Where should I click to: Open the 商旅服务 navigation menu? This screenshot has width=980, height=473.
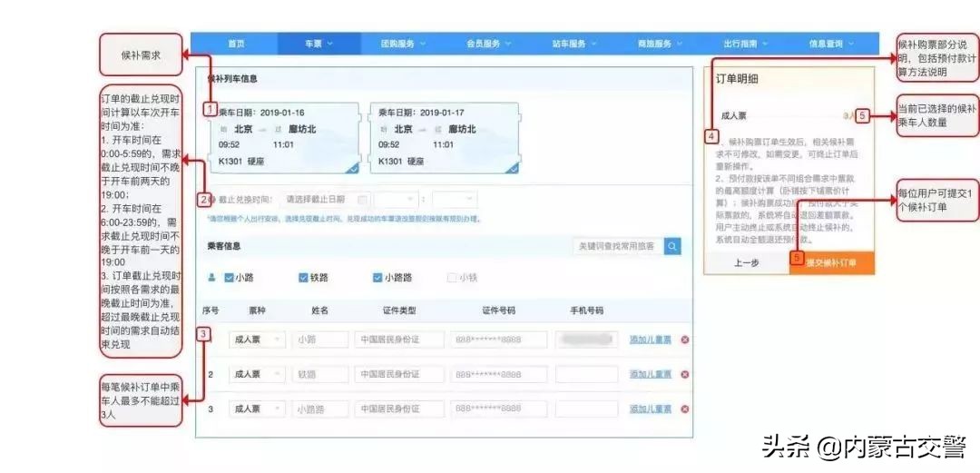click(660, 44)
